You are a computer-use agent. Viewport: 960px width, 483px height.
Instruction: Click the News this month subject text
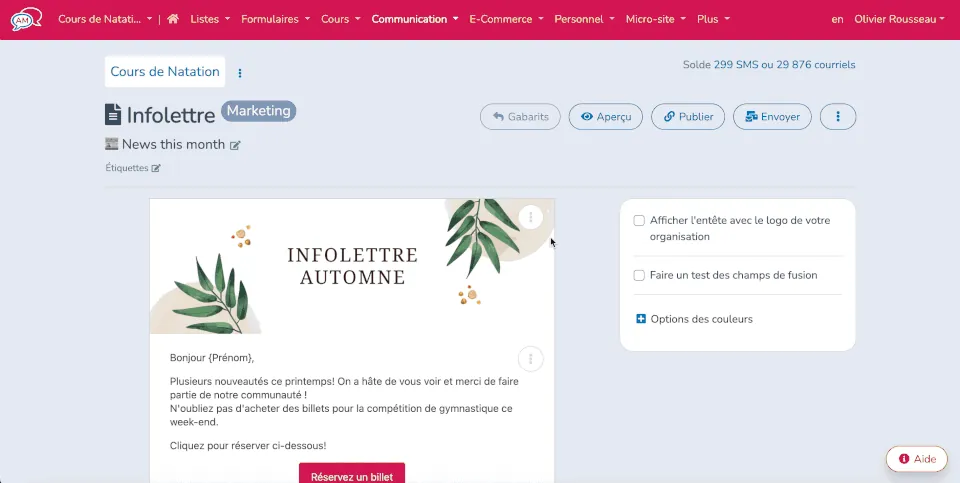(173, 144)
